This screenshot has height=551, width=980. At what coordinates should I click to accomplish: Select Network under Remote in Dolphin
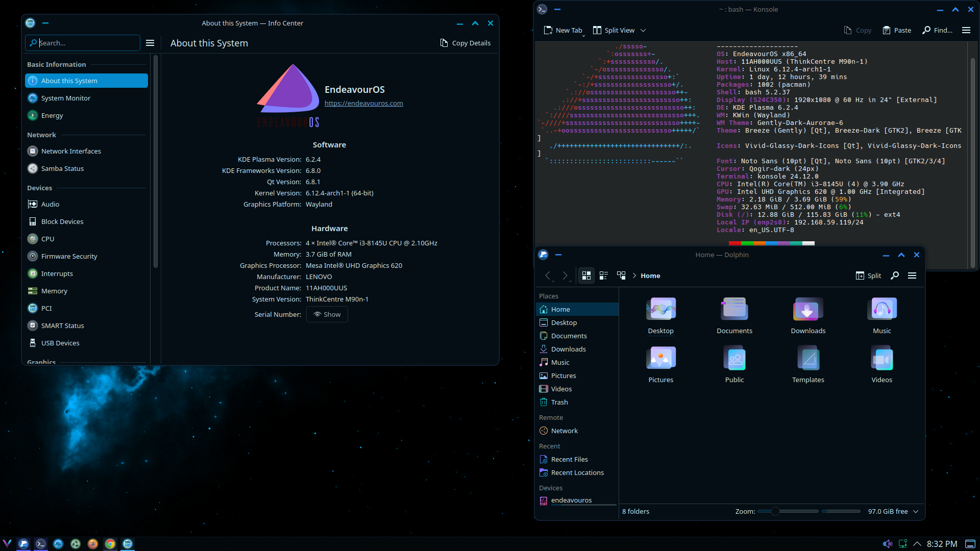(x=577, y=431)
